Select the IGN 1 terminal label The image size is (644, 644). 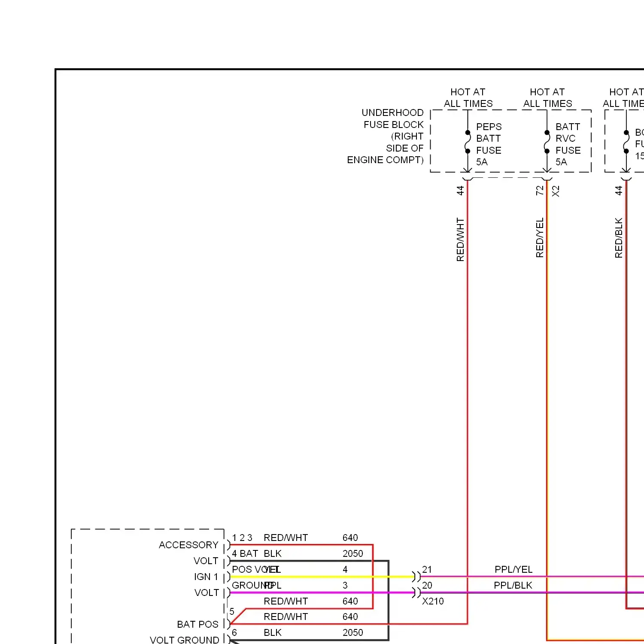[x=206, y=577]
